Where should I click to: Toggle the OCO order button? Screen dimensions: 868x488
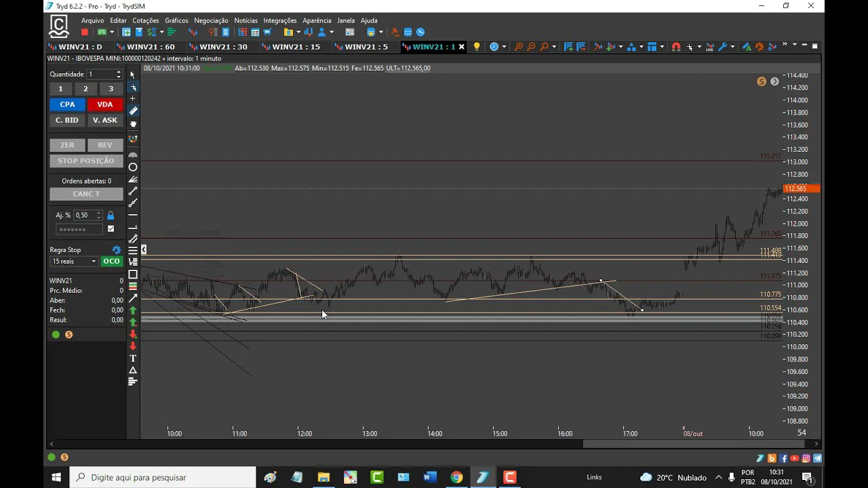(111, 262)
